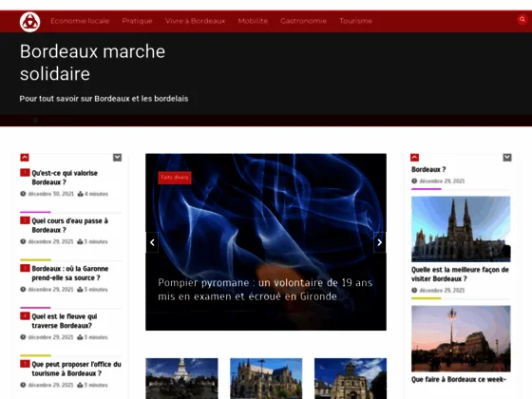Open the Faits divers category tag

point(175,178)
